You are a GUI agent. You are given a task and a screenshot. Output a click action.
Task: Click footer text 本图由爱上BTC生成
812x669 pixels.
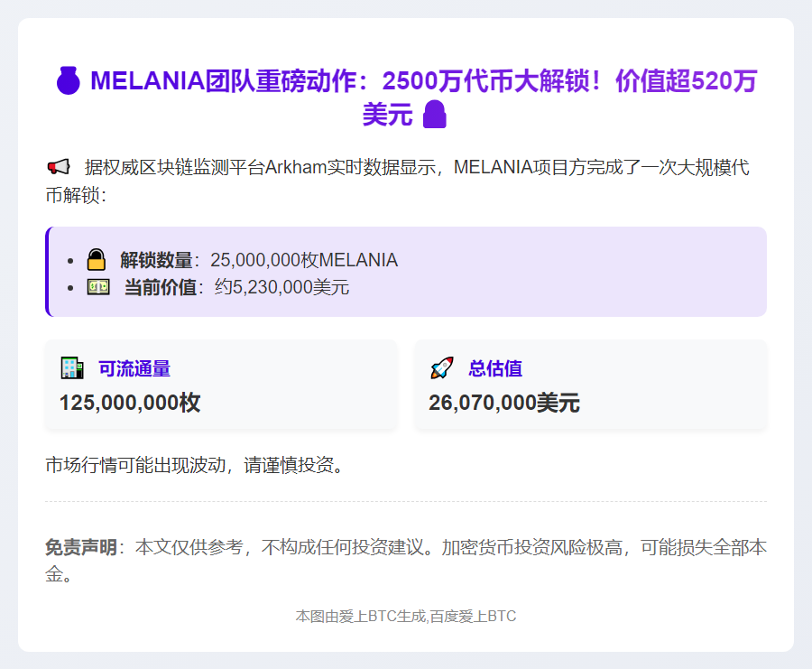[361, 616]
